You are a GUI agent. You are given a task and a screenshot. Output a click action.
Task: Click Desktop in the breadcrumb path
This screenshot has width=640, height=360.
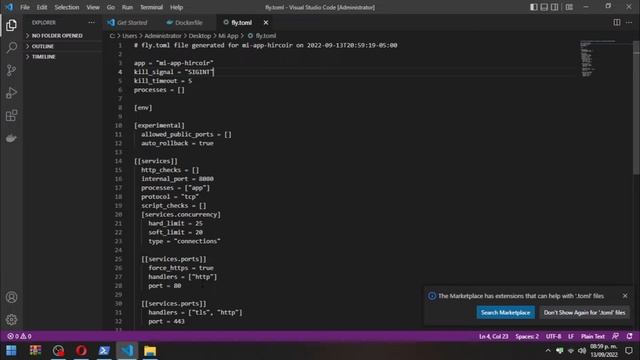click(x=200, y=36)
